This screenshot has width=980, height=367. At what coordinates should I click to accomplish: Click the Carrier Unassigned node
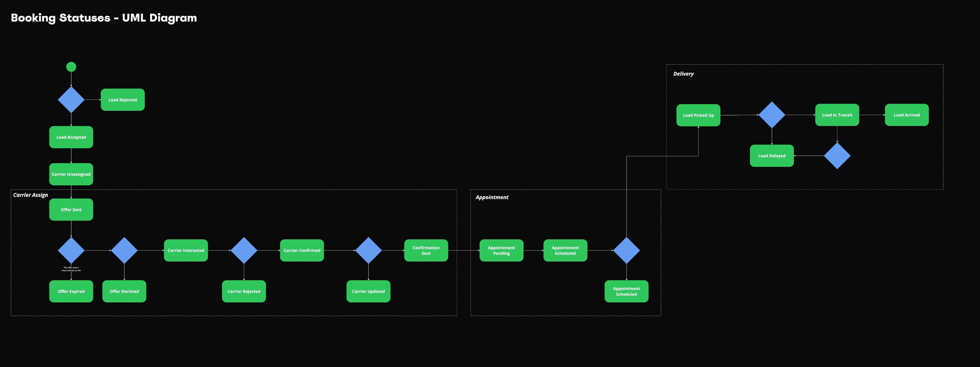click(x=71, y=174)
